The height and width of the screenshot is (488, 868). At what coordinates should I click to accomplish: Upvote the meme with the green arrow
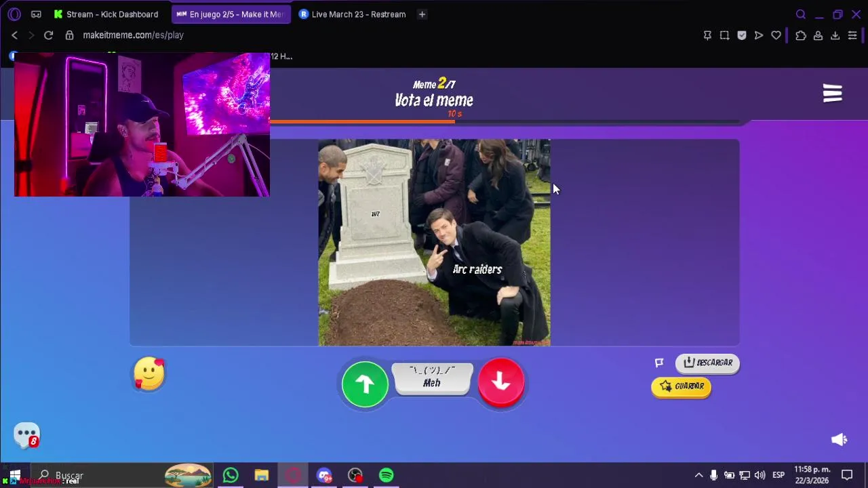[365, 384]
